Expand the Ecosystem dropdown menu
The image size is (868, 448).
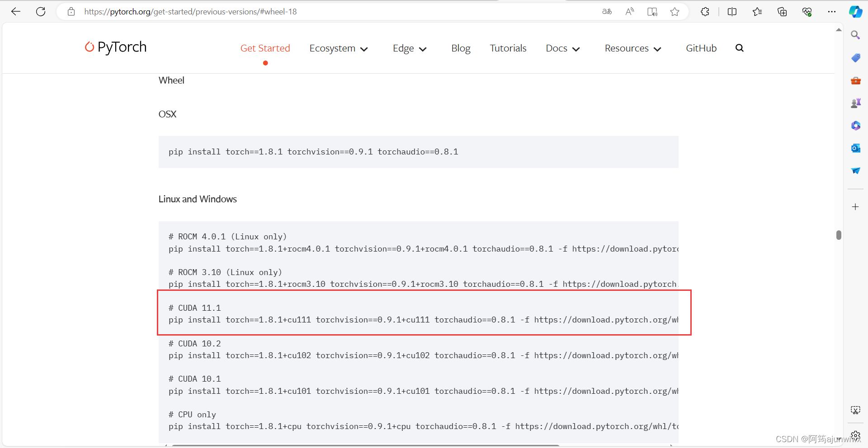[339, 48]
